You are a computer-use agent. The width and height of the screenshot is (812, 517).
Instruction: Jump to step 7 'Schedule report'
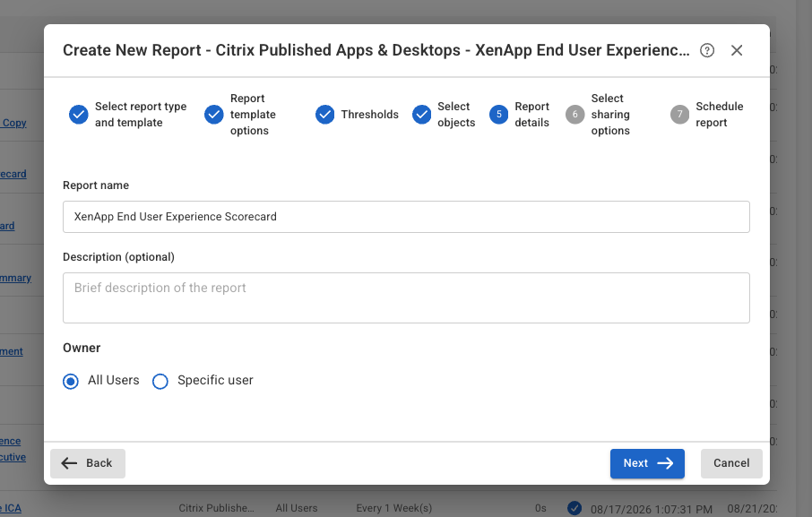707,115
